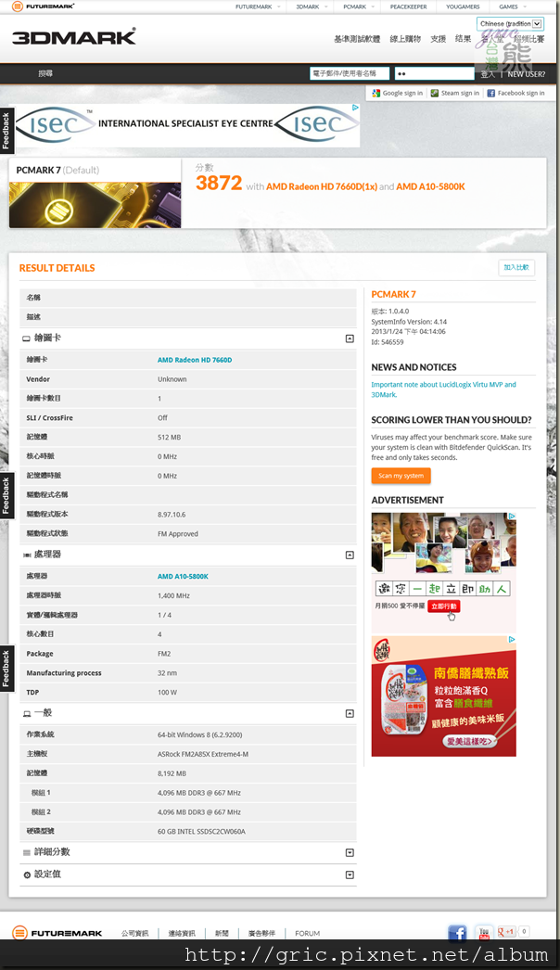Screen dimensions: 560x970
Task: Open AMD Radeon HD 7660D(1x) link by score
Action: point(322,186)
